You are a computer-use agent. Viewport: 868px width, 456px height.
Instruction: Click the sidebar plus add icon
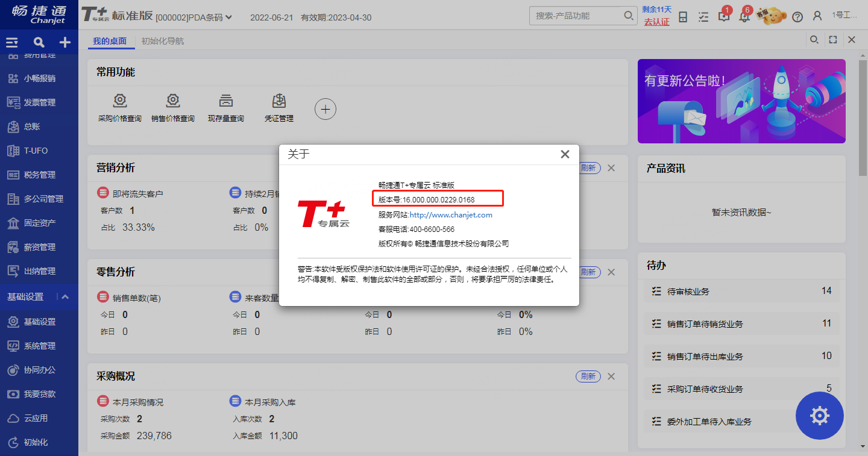click(65, 42)
